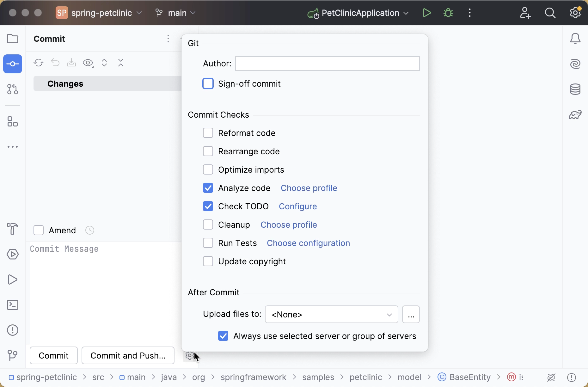
Task: Refresh the changes list in Commit panel
Action: 38,63
